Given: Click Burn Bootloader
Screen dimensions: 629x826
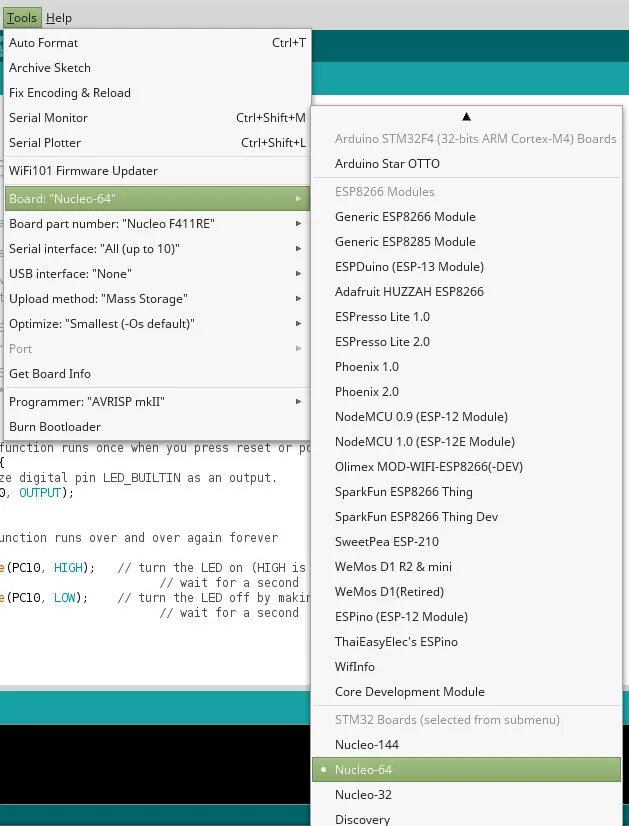Looking at the screenshot, I should point(157,427).
